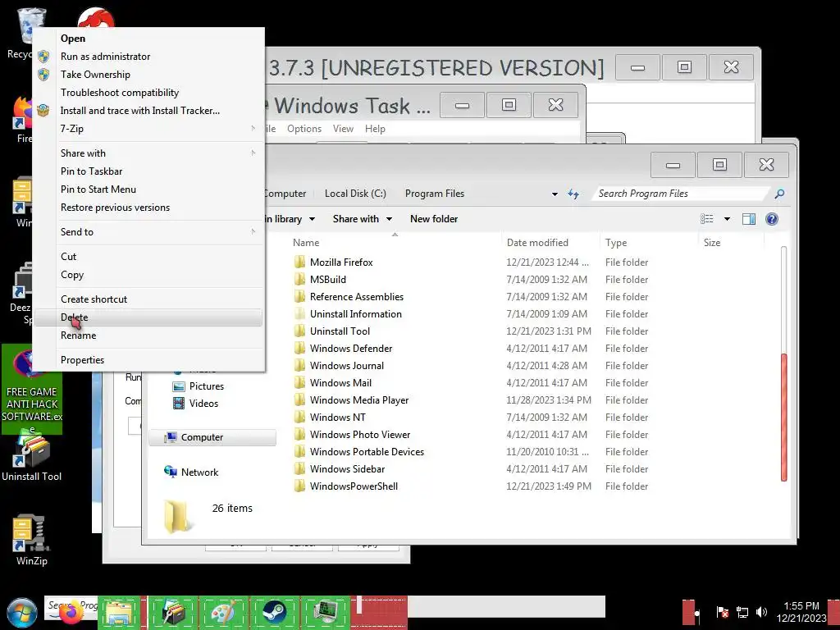
Task: Expand the Send to submenu
Action: (148, 232)
